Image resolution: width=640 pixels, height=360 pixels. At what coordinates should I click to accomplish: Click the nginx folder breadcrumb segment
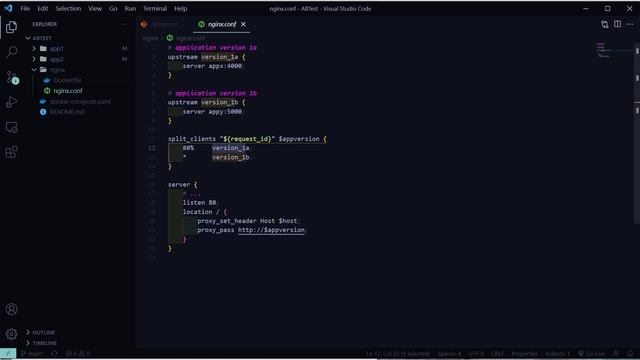[x=150, y=38]
